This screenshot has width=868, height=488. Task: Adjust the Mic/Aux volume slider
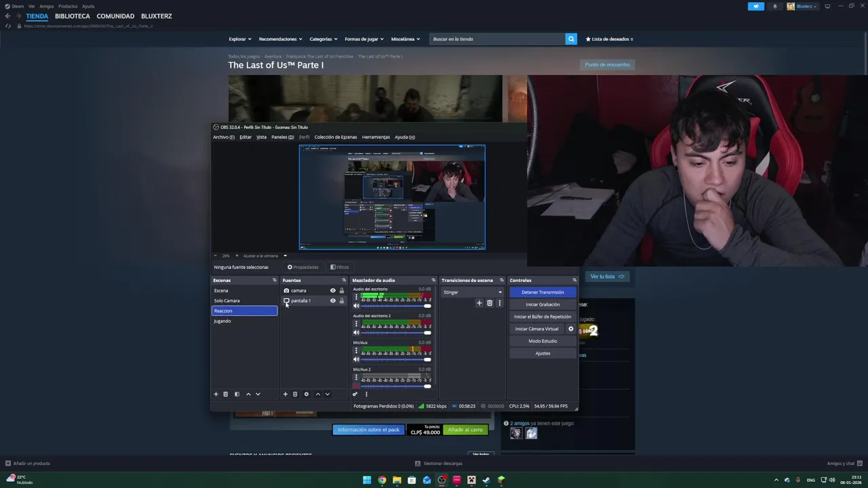point(396,359)
